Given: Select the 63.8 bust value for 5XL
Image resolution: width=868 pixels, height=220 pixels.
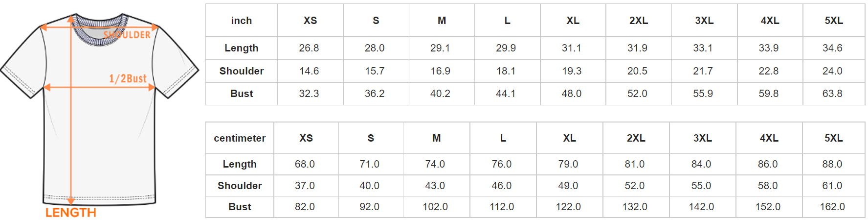Looking at the screenshot, I should click(832, 94).
